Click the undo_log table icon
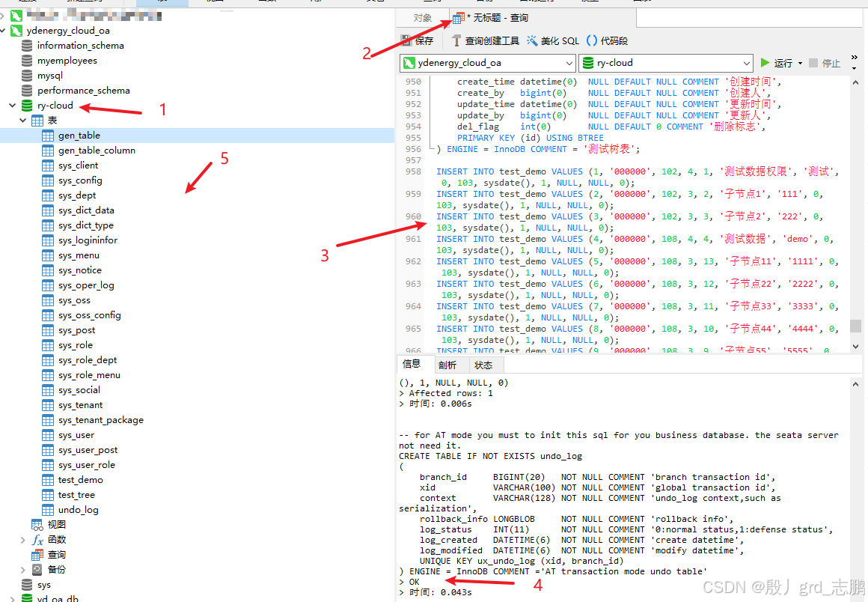 (x=48, y=509)
